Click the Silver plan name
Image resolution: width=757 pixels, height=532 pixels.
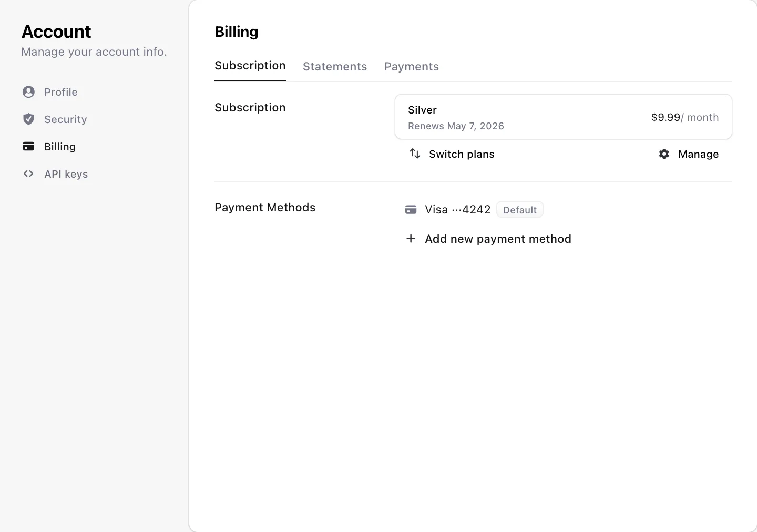[x=423, y=110]
